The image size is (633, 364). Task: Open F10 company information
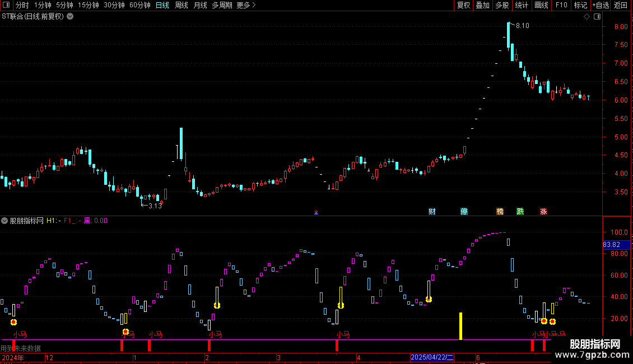tap(561, 5)
